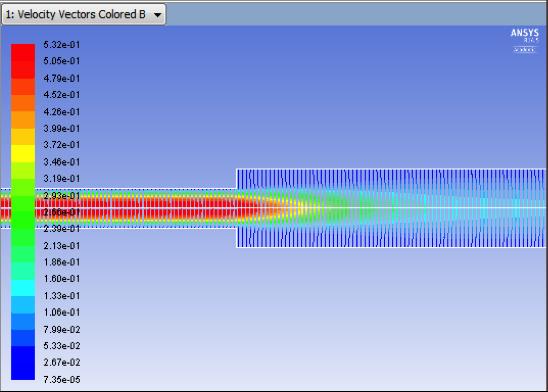Viewport: 548px width, 392px height.
Task: Click the legend label 7.99e-02
Action: point(62,329)
